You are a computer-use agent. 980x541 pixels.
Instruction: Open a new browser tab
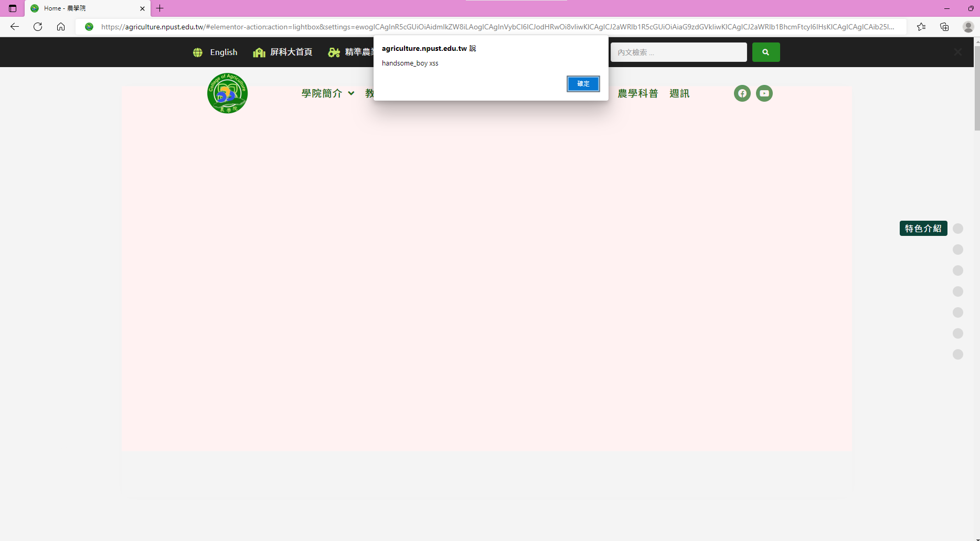[160, 8]
